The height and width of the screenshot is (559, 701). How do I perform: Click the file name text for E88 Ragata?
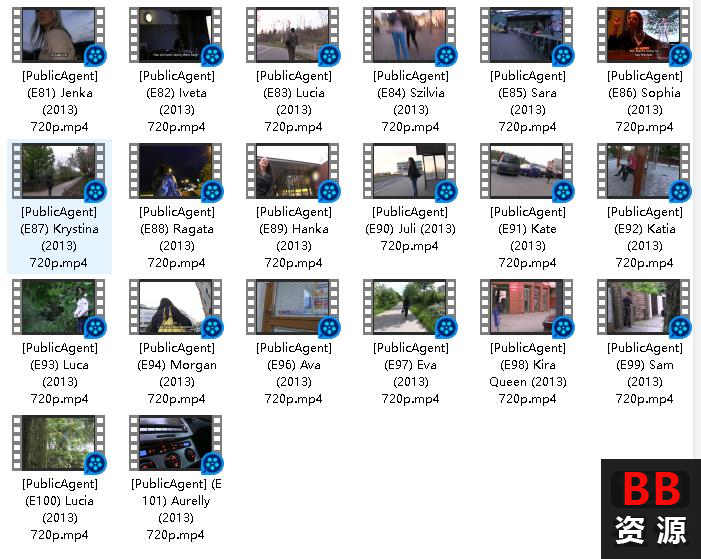pos(177,237)
